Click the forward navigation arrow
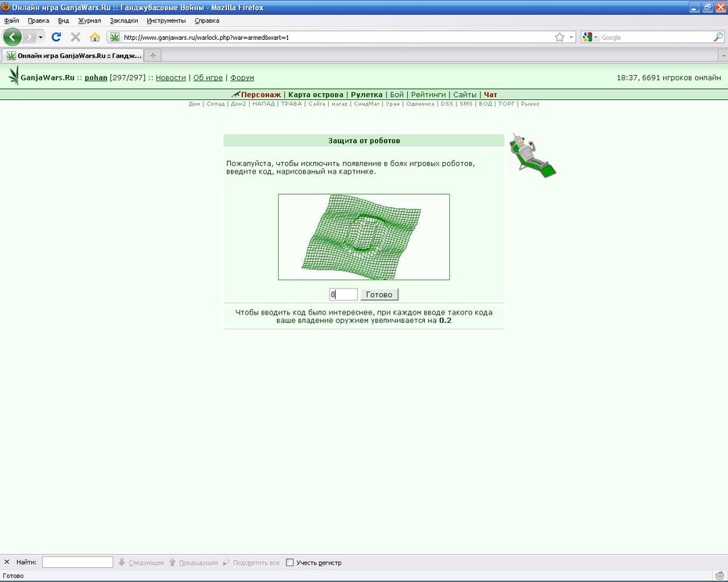Screen dimensions: 728x582 point(29,37)
